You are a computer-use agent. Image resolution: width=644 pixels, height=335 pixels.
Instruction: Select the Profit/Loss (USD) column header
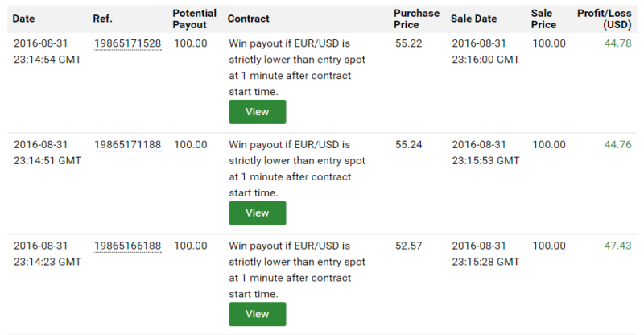pyautogui.click(x=605, y=19)
